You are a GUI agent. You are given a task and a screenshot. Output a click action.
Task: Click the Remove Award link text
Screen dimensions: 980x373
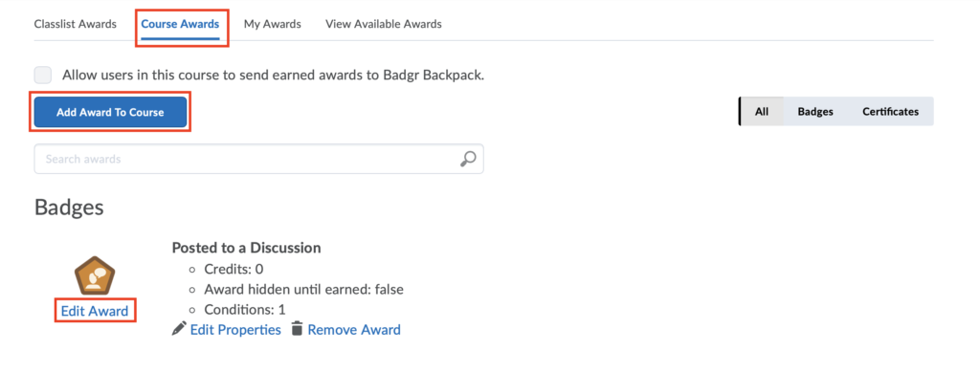pyautogui.click(x=354, y=329)
